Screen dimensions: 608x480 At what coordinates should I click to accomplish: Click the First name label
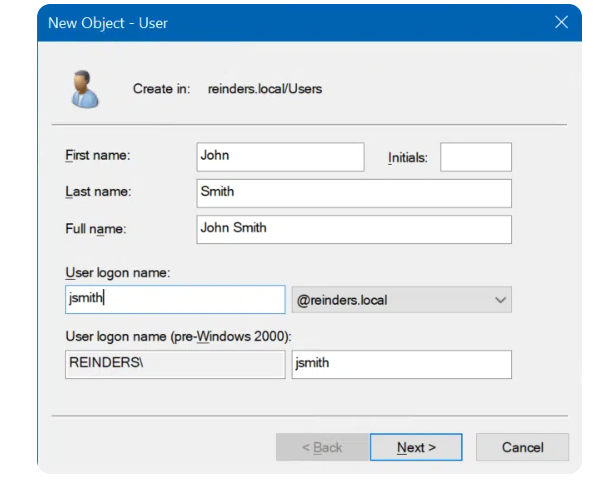coord(98,156)
